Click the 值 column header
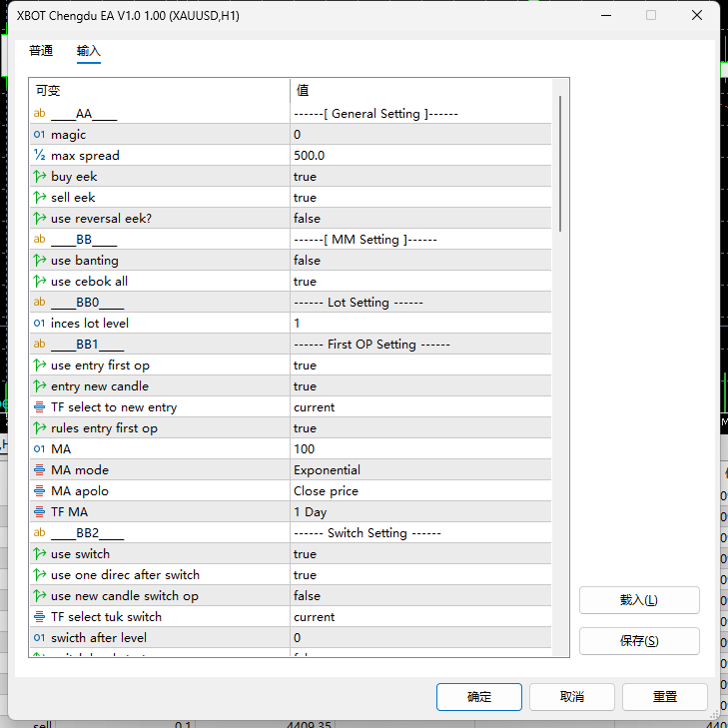The width and height of the screenshot is (728, 728). point(420,90)
